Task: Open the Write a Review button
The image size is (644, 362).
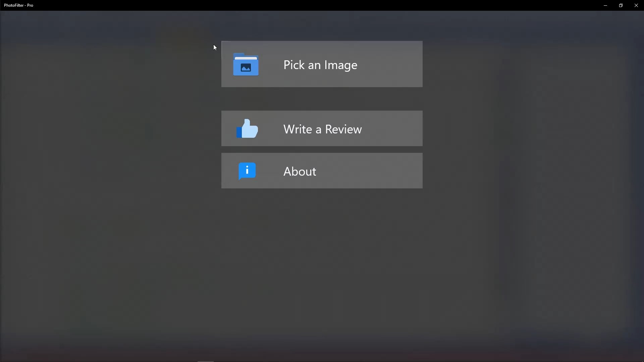Action: click(x=322, y=128)
